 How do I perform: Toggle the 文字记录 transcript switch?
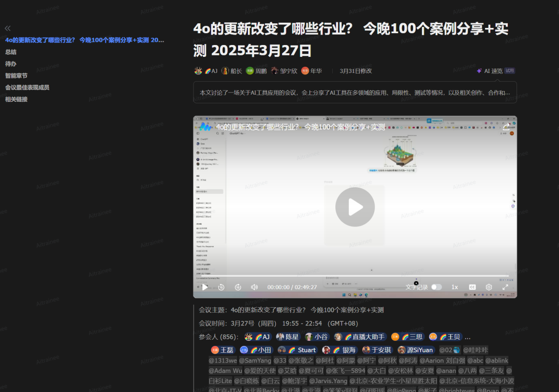[436, 287]
